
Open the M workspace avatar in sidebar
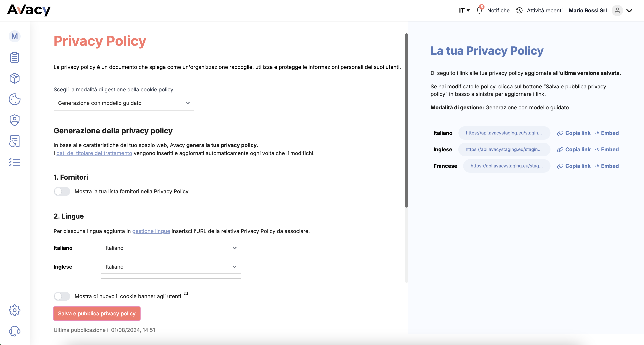pyautogui.click(x=14, y=37)
